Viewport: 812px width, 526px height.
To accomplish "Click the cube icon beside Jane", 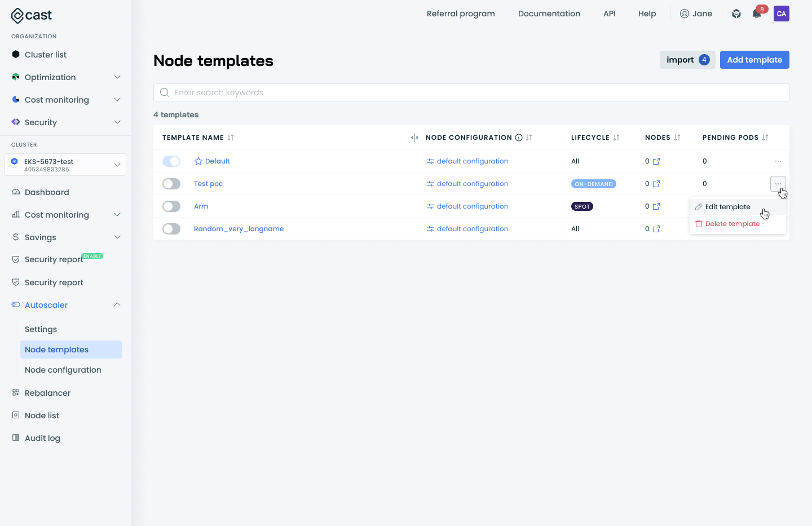I will click(736, 14).
